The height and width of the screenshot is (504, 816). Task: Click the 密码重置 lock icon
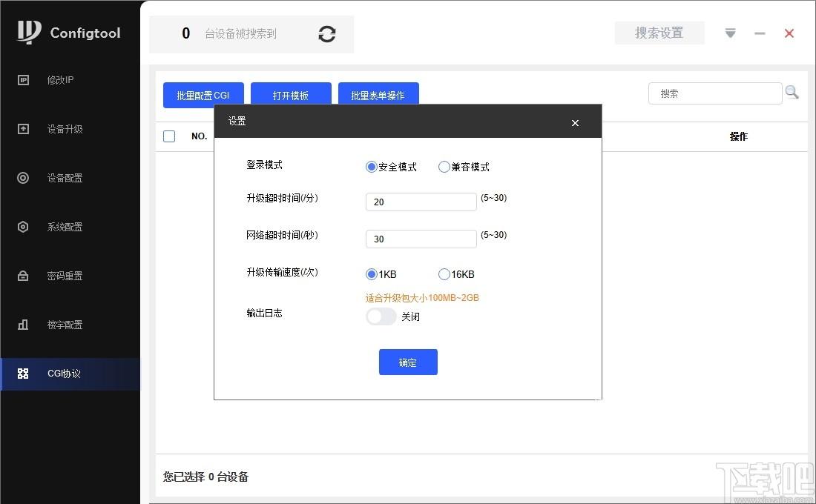[23, 276]
